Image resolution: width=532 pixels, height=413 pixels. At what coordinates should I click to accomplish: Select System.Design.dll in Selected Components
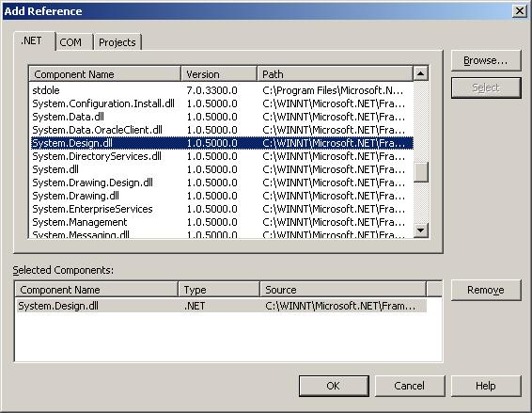tap(221, 306)
